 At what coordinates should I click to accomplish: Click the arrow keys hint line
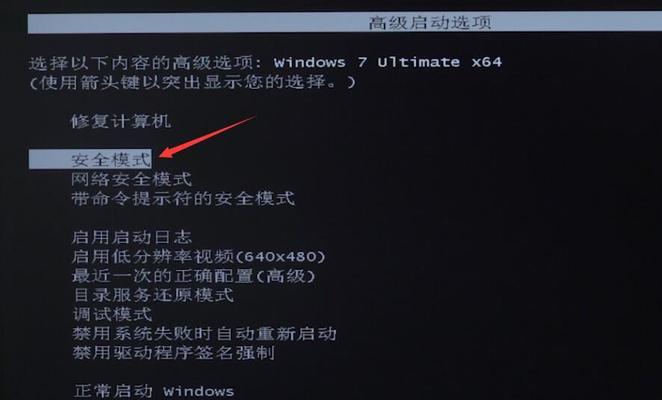(x=193, y=82)
